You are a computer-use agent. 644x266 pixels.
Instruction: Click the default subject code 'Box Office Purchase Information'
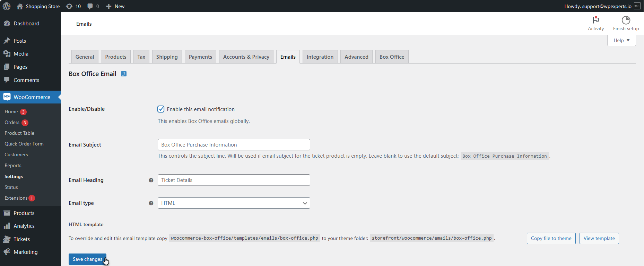505,156
